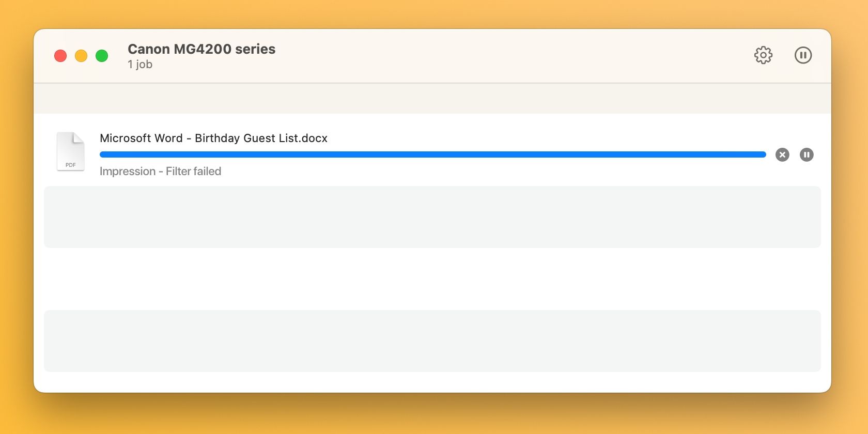Click the Impression - Filter failed status text
Screen dimensions: 868x434
[x=160, y=171]
